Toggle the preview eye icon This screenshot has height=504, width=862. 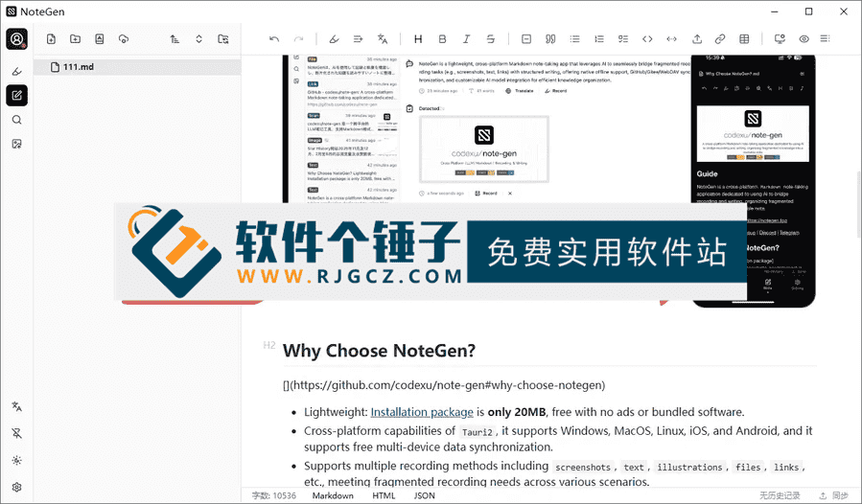[x=804, y=39]
